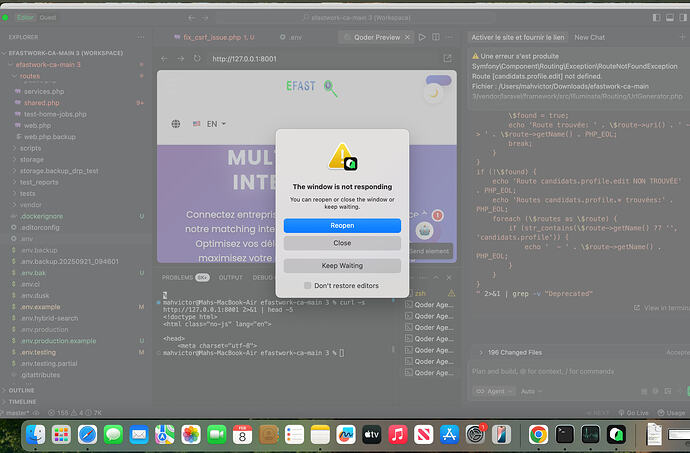Reload the preview page
The width and height of the screenshot is (690, 453).
click(x=197, y=59)
